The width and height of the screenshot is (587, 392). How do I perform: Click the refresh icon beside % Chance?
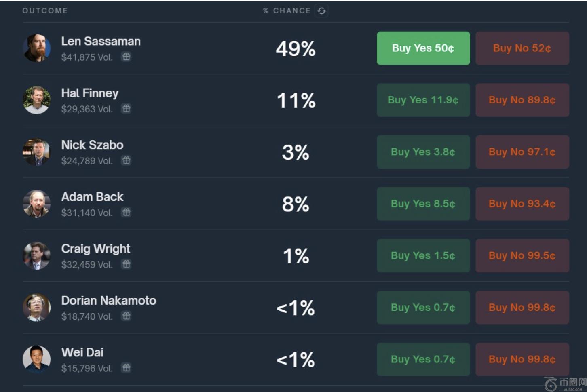pyautogui.click(x=321, y=11)
